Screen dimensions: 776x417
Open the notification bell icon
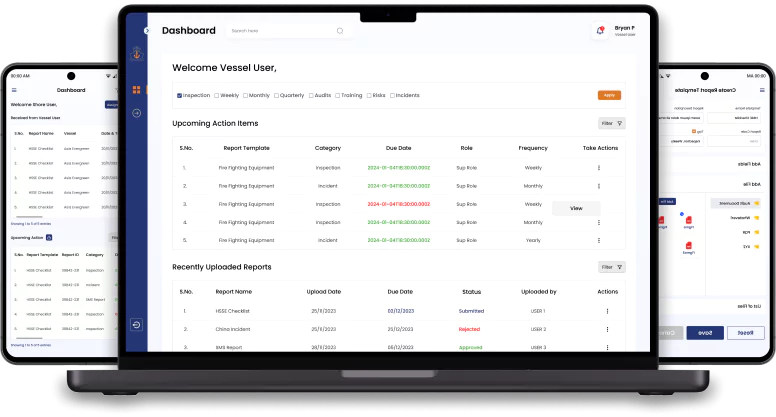pyautogui.click(x=600, y=31)
